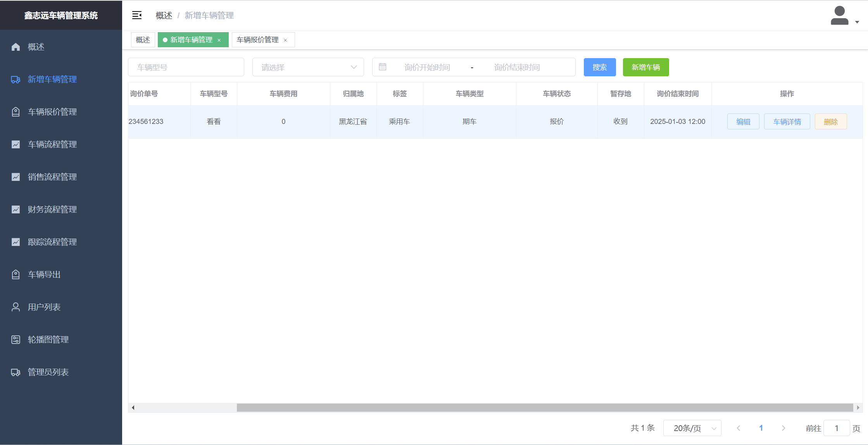The height and width of the screenshot is (445, 868).
Task: Click the chart icon beside 车辆流程管理
Action: [16, 144]
